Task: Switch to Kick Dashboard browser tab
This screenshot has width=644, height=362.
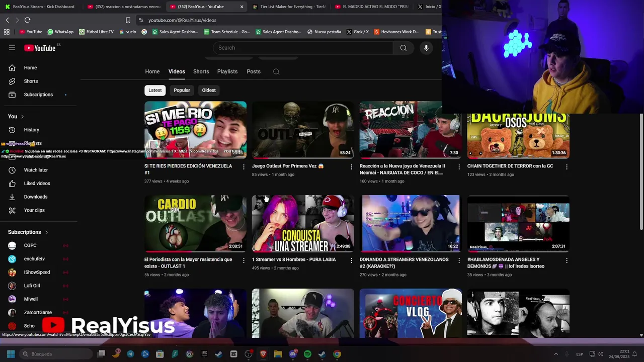Action: pos(40,7)
